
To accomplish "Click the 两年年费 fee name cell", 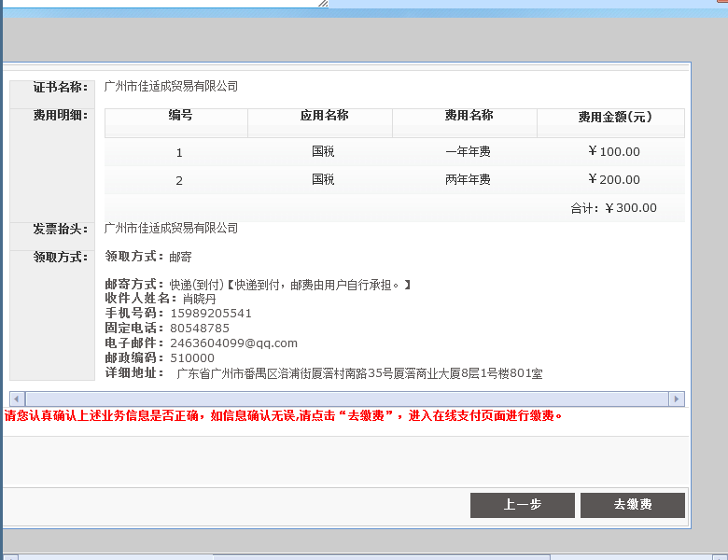I will [468, 179].
